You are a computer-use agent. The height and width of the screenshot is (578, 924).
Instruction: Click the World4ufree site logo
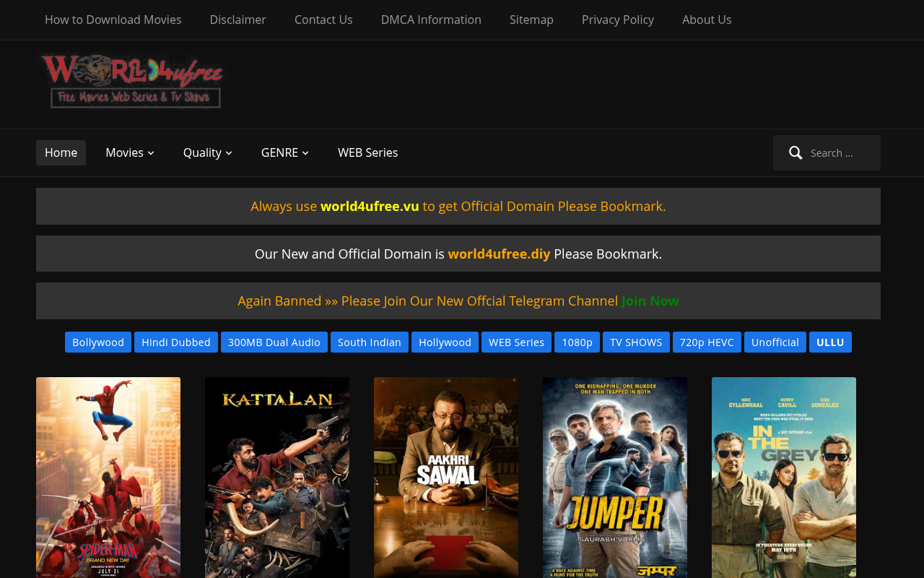131,81
